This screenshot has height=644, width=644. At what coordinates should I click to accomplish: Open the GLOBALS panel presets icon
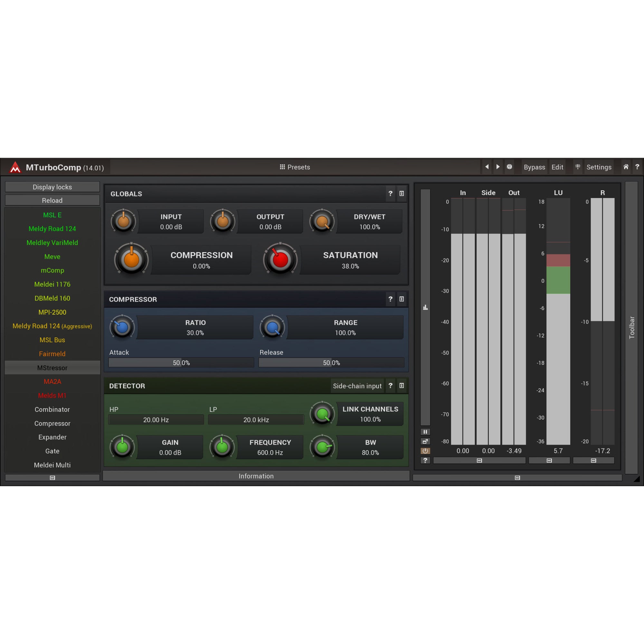point(402,194)
